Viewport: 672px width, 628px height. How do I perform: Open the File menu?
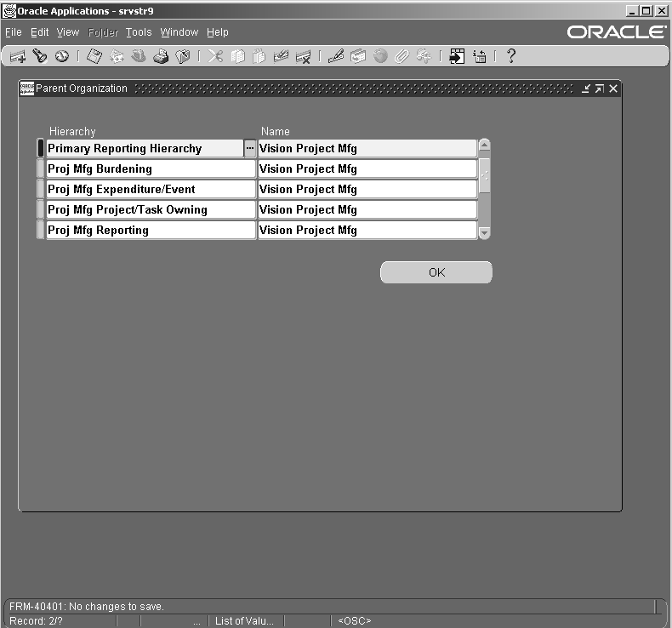click(14, 32)
